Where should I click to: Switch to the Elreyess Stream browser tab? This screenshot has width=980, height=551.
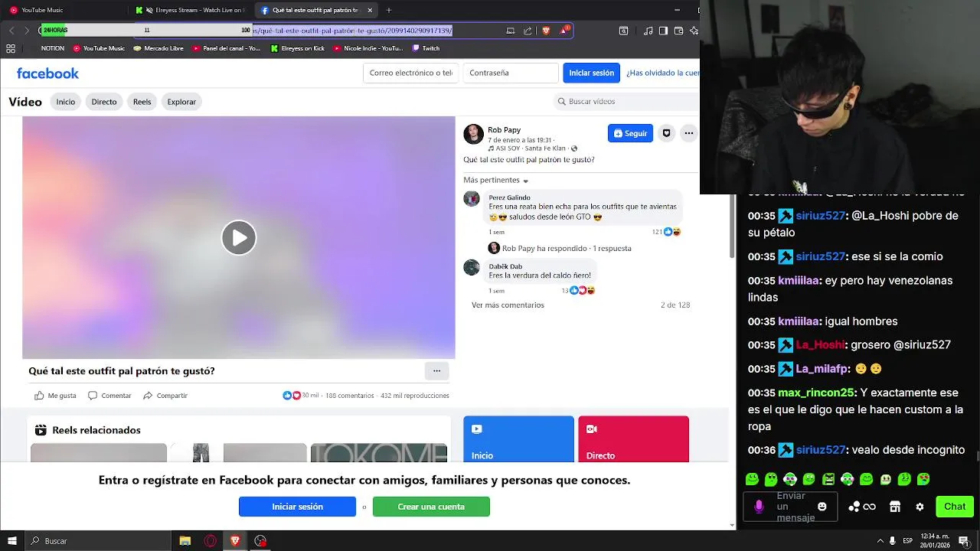tap(190, 10)
